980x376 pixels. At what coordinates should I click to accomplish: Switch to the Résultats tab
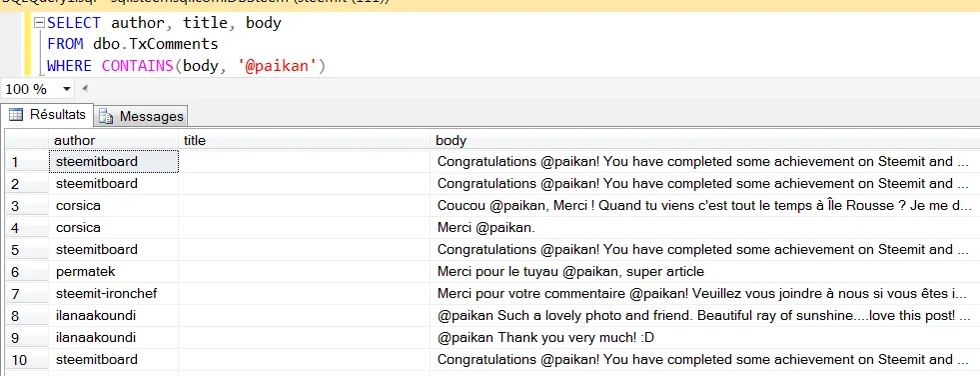(47, 115)
